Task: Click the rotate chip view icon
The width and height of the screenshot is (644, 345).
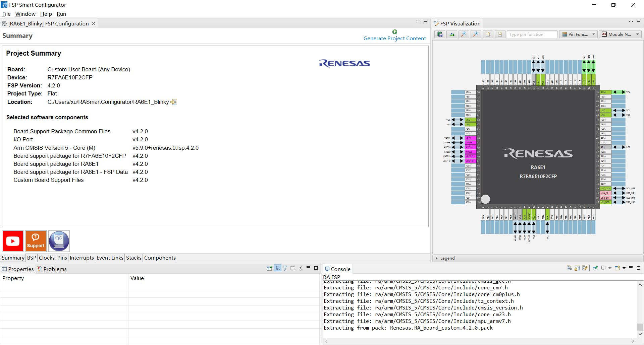Action: pyautogui.click(x=452, y=34)
